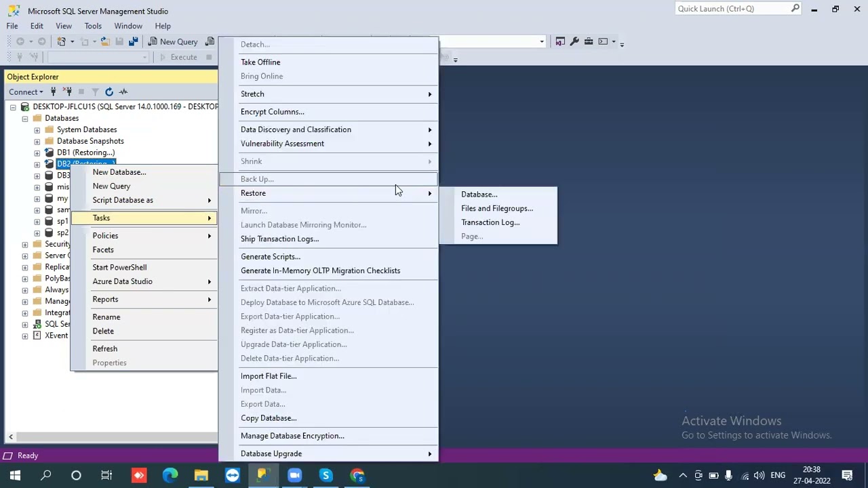Image resolution: width=868 pixels, height=488 pixels.
Task: Select Manage Database Encryption... menu item
Action: [x=329, y=436]
